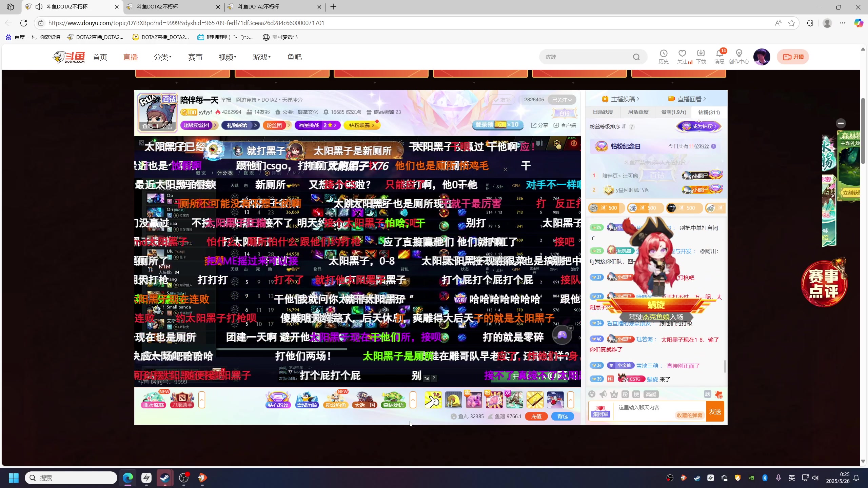Open the 雪域历险 penguin game icon

(307, 400)
